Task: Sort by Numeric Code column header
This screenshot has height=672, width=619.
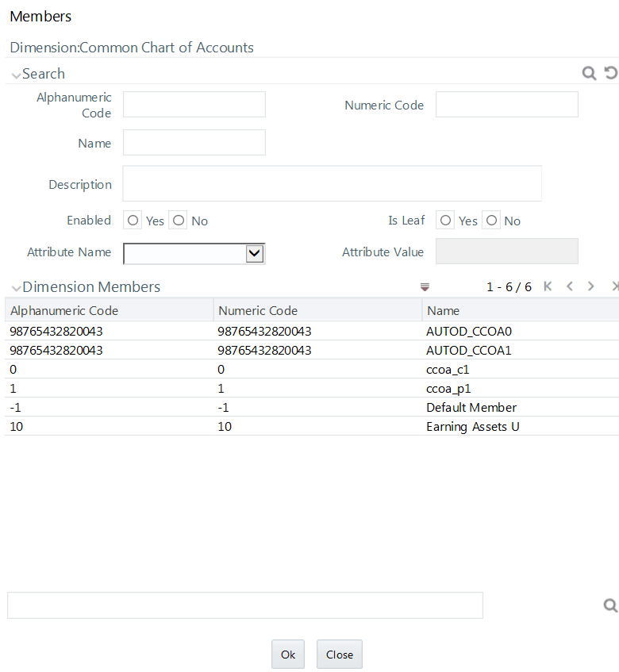Action: click(258, 310)
